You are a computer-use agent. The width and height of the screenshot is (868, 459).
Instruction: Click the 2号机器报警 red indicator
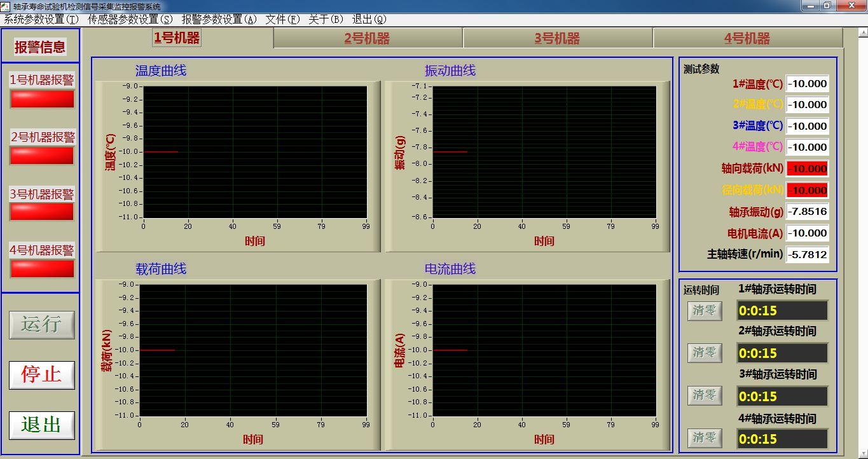point(42,156)
